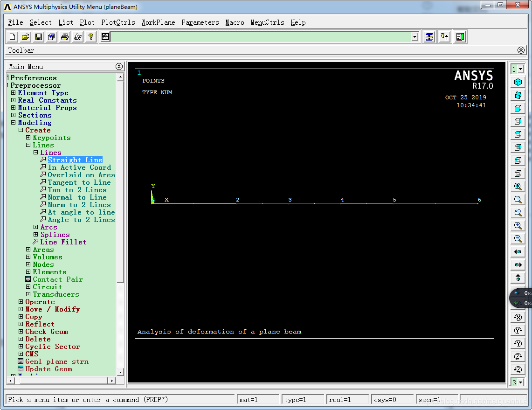Click Line Fillet in Main Menu
Viewport: 532px width, 410px height.
63,242
